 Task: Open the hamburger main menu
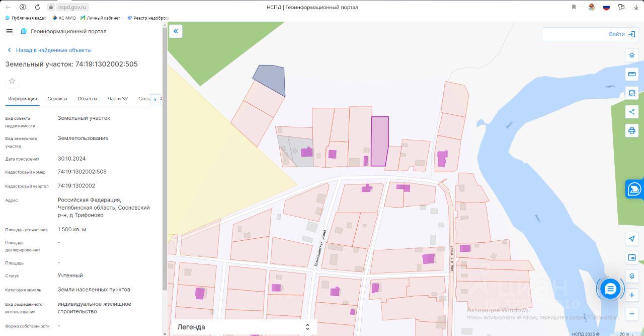9,31
